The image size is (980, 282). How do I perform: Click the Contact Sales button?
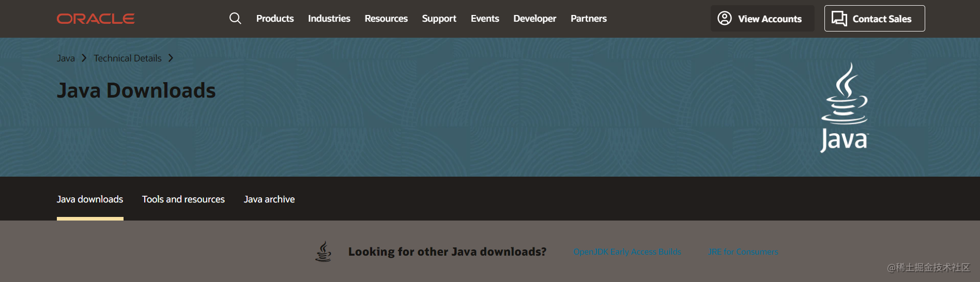[875, 19]
